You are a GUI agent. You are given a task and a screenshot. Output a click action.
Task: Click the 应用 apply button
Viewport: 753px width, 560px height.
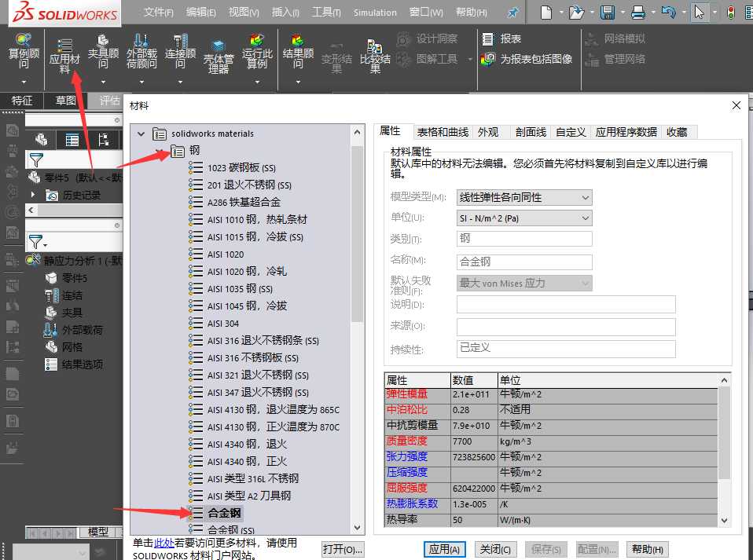point(444,550)
